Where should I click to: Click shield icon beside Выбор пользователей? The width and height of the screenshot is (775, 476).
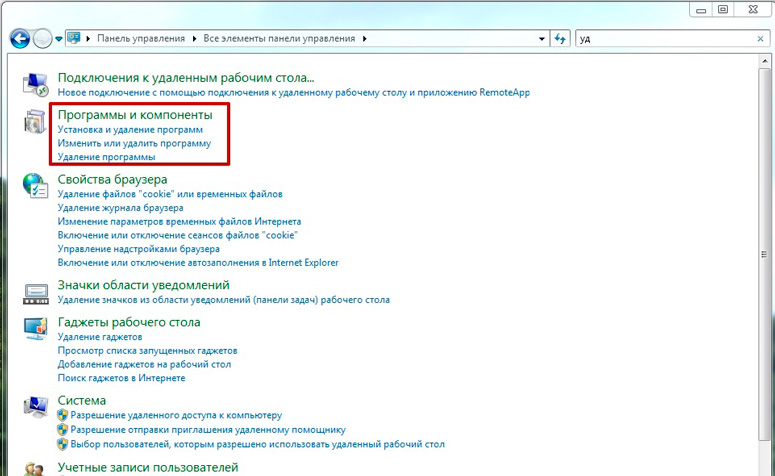click(62, 444)
